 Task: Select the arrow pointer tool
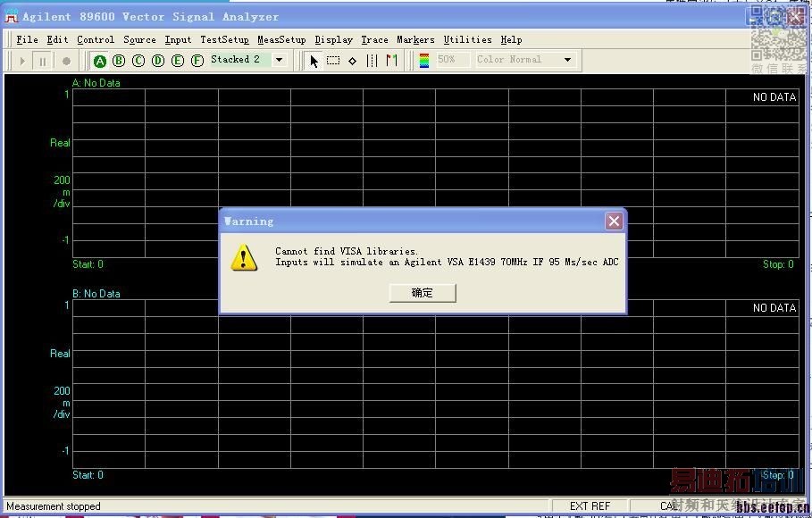314,61
